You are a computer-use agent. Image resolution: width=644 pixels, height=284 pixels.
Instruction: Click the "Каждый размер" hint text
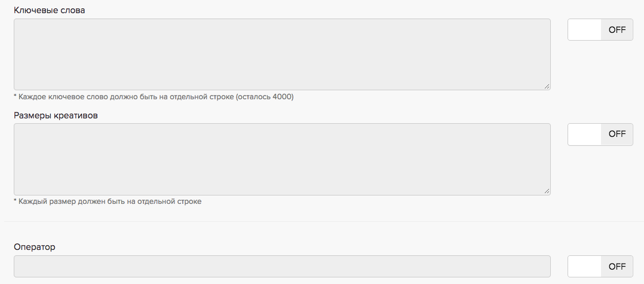[108, 201]
